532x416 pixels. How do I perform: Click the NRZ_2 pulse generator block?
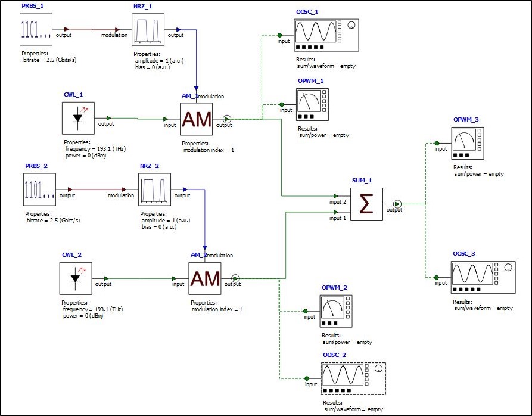(x=154, y=190)
